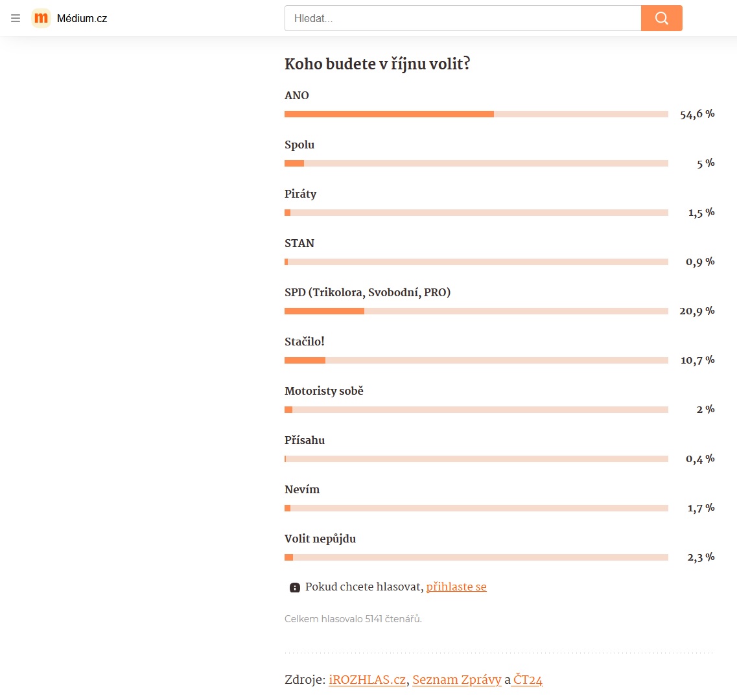737x700 pixels.
Task: Click the orange search magnifier button
Action: [x=661, y=18]
